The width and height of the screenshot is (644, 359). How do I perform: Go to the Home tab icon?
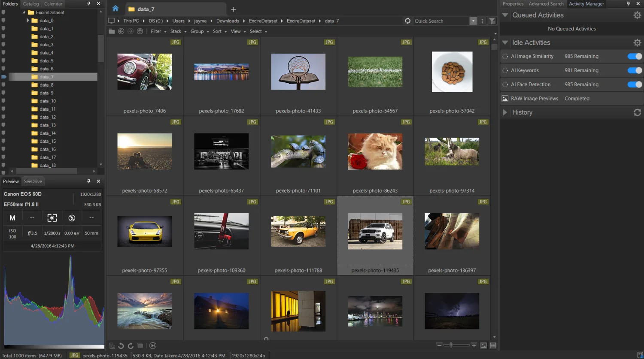tap(115, 9)
